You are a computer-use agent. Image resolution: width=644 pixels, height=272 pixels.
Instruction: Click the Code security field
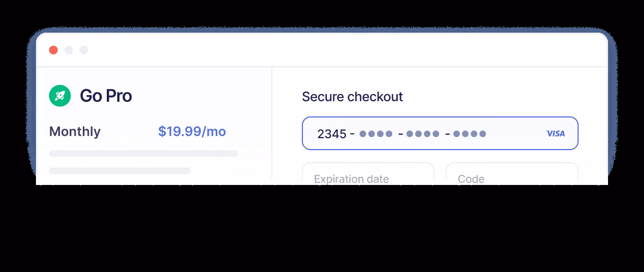(512, 175)
